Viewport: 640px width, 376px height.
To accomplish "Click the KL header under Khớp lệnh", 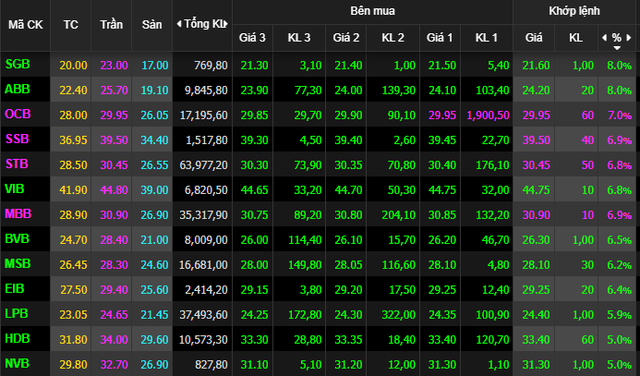I will click(x=576, y=38).
